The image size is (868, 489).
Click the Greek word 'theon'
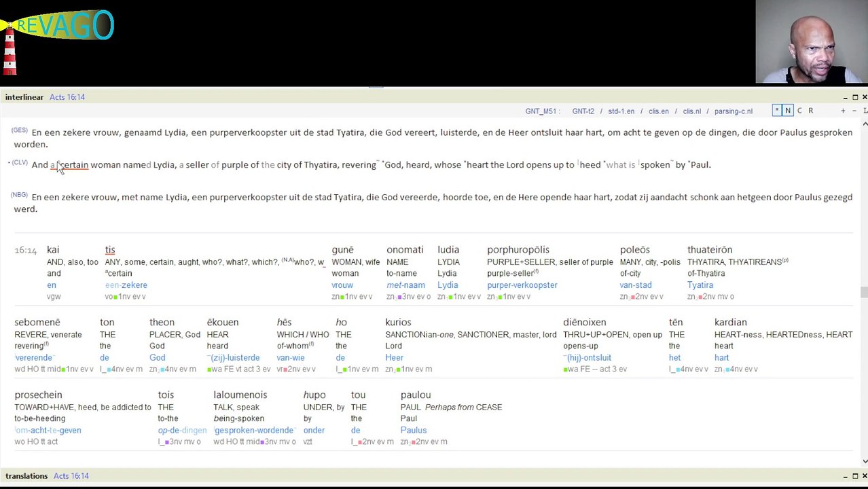click(x=162, y=323)
